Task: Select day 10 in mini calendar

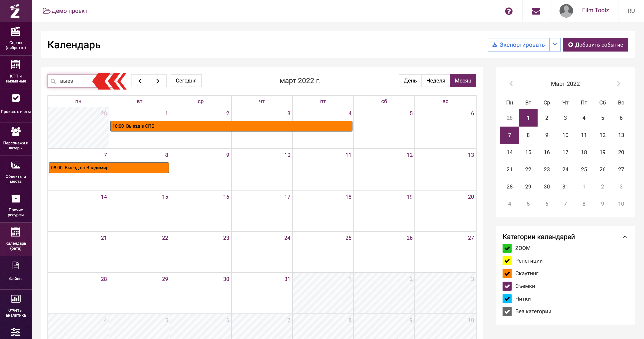Action: point(565,135)
